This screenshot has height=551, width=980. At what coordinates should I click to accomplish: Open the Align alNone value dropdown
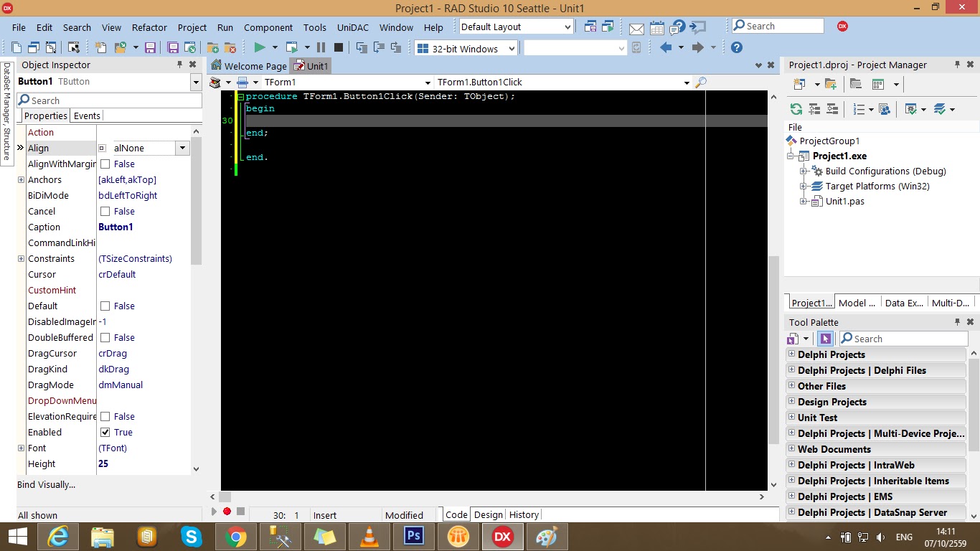point(182,149)
